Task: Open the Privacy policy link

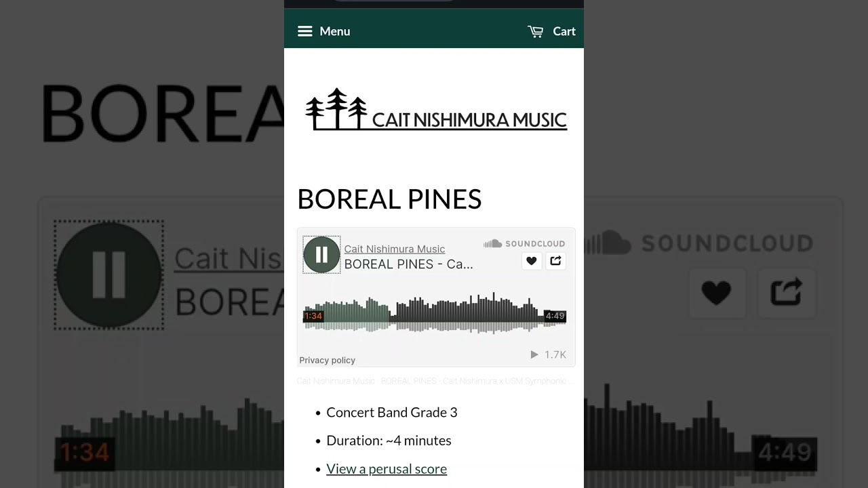Action: point(328,360)
